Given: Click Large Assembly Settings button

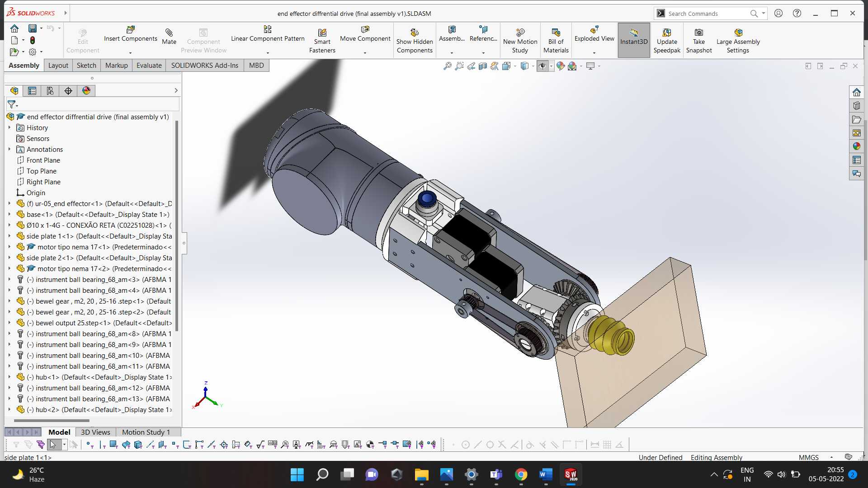Looking at the screenshot, I should pos(738,41).
